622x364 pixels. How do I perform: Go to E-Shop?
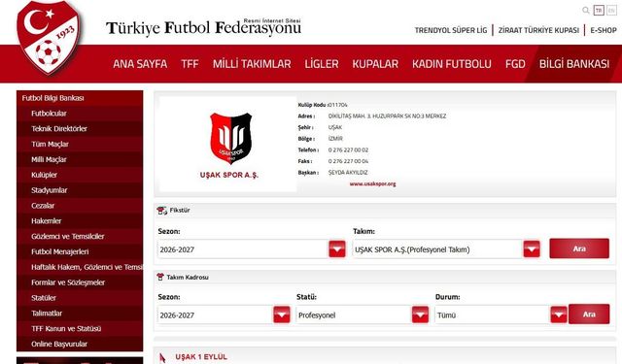click(x=604, y=30)
